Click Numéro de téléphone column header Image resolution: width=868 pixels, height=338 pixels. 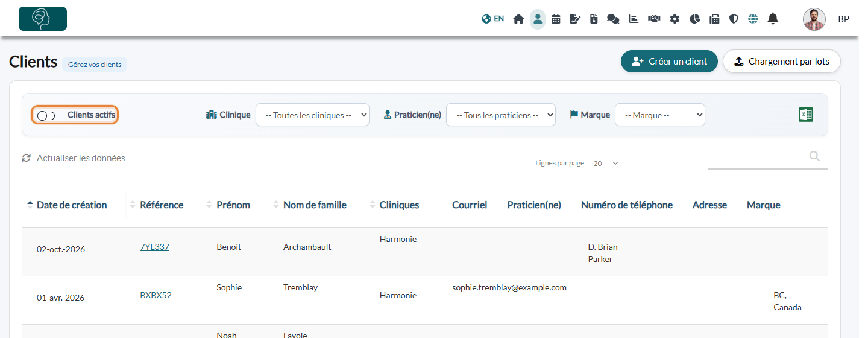[627, 205]
